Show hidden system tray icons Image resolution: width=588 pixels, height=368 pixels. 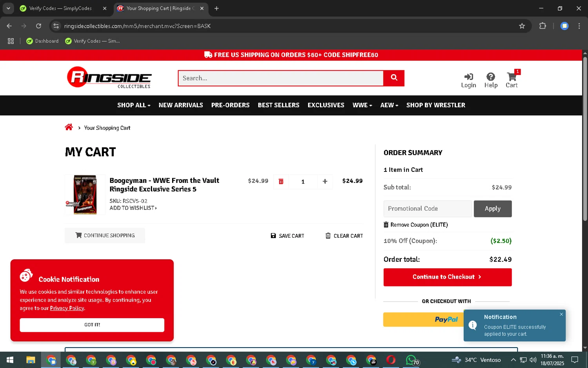pos(513,360)
